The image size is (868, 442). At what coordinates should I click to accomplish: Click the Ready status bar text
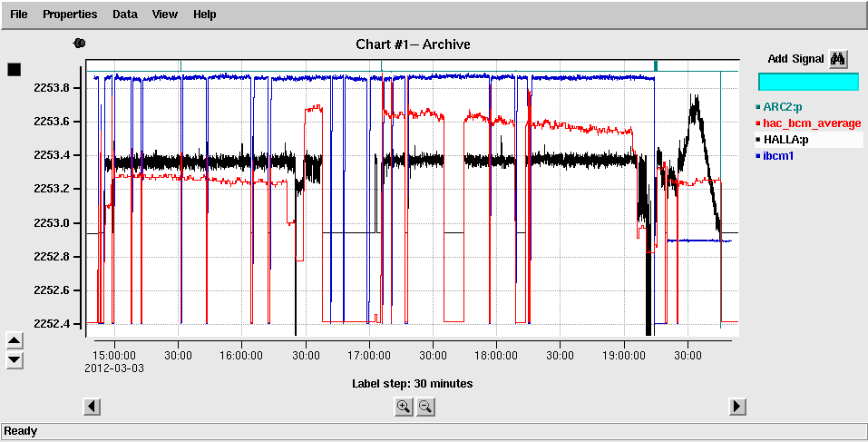coord(21,431)
